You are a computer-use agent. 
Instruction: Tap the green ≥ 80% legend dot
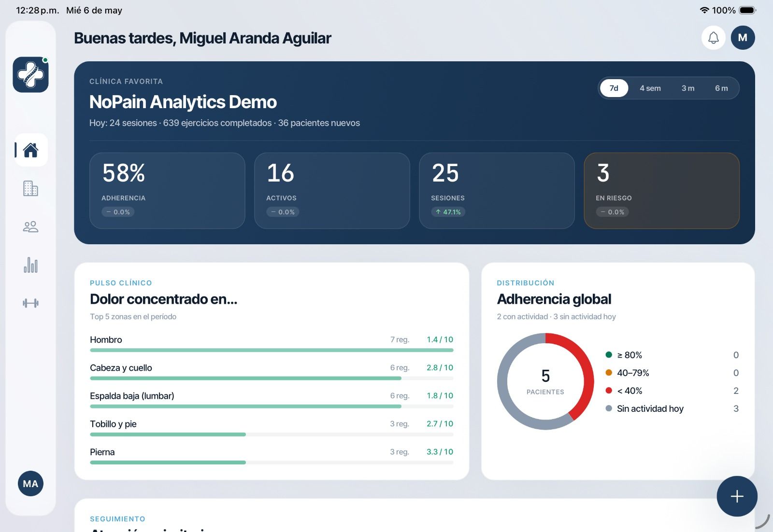pos(609,355)
